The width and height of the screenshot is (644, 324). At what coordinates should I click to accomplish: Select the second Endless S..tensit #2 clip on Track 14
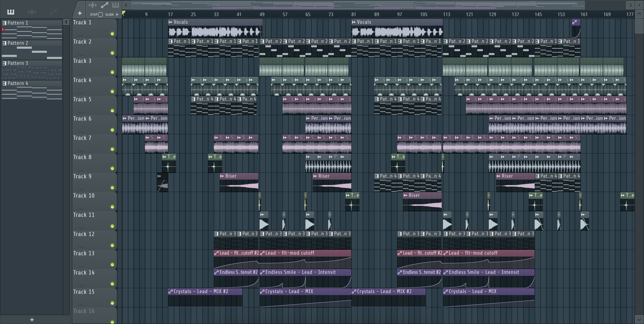pos(419,279)
